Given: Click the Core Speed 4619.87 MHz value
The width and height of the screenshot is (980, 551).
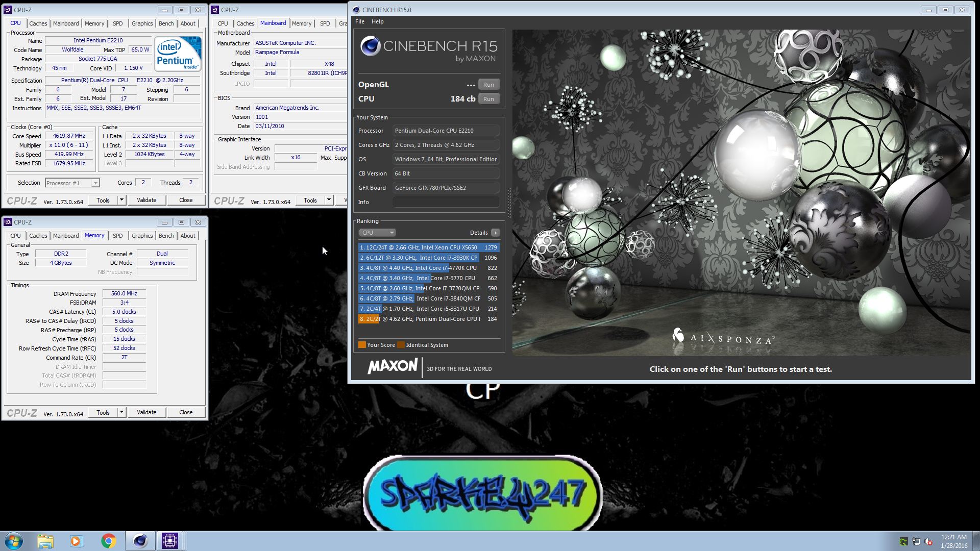Looking at the screenshot, I should pyautogui.click(x=69, y=136).
